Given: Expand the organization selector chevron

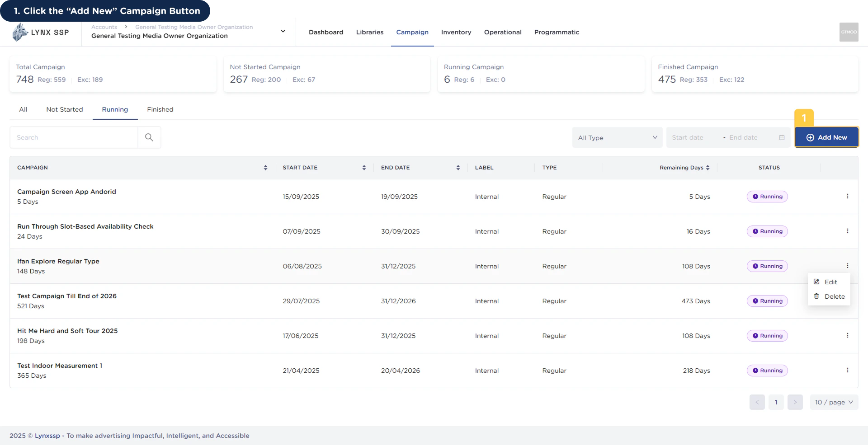Looking at the screenshot, I should (x=283, y=31).
